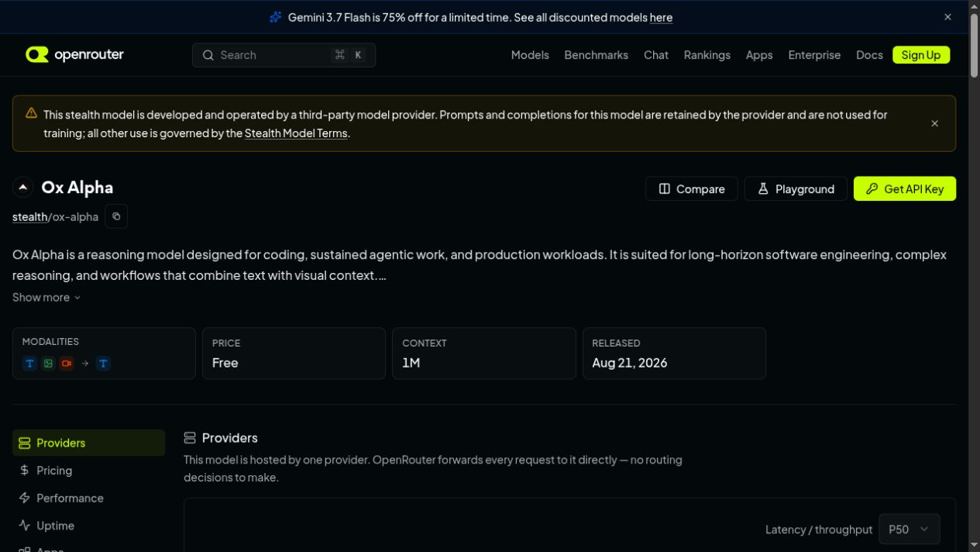Screen dimensions: 980x552
Task: Click the text output modality icon
Action: point(103,363)
